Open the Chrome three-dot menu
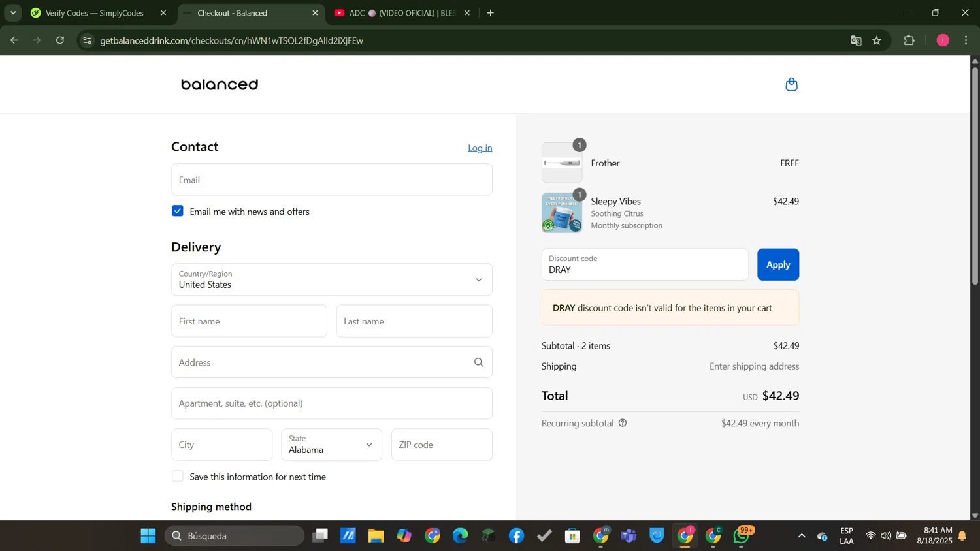Viewport: 980px width, 551px height. tap(966, 40)
